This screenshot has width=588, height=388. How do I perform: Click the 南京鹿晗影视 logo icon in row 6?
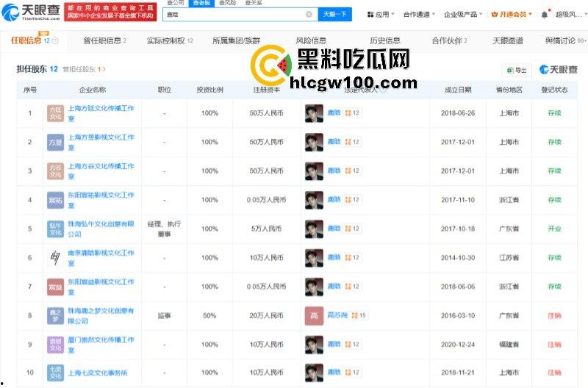pos(55,257)
